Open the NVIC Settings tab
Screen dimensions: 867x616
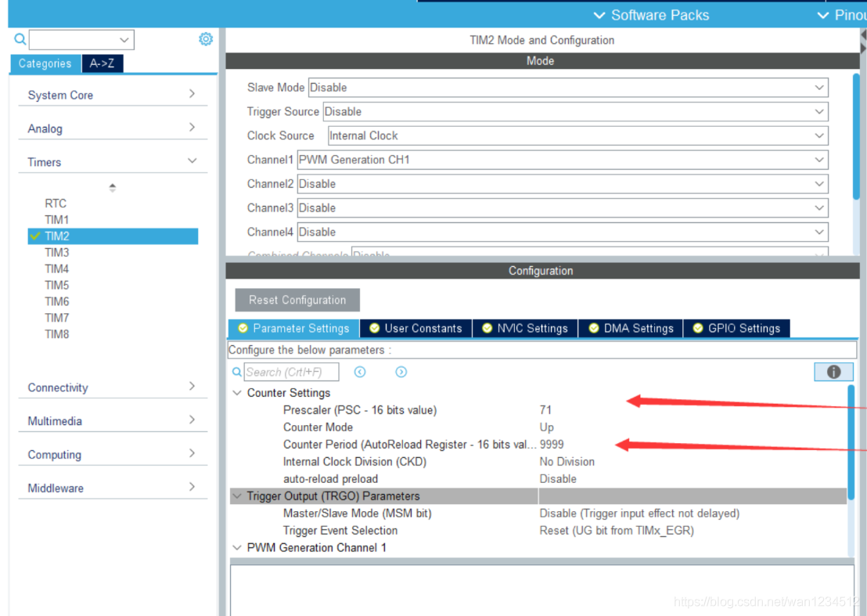(525, 328)
